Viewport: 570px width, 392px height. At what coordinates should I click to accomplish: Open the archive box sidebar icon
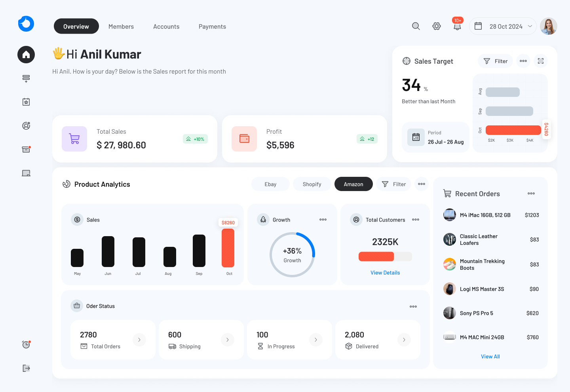26,150
